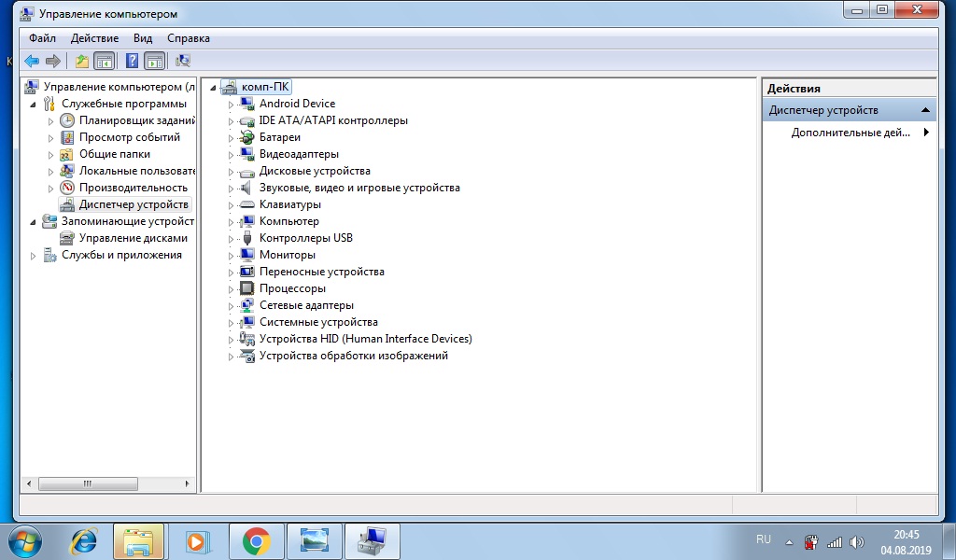Click the Back arrow in toolbar
Image resolution: width=956 pixels, height=560 pixels.
pyautogui.click(x=32, y=61)
